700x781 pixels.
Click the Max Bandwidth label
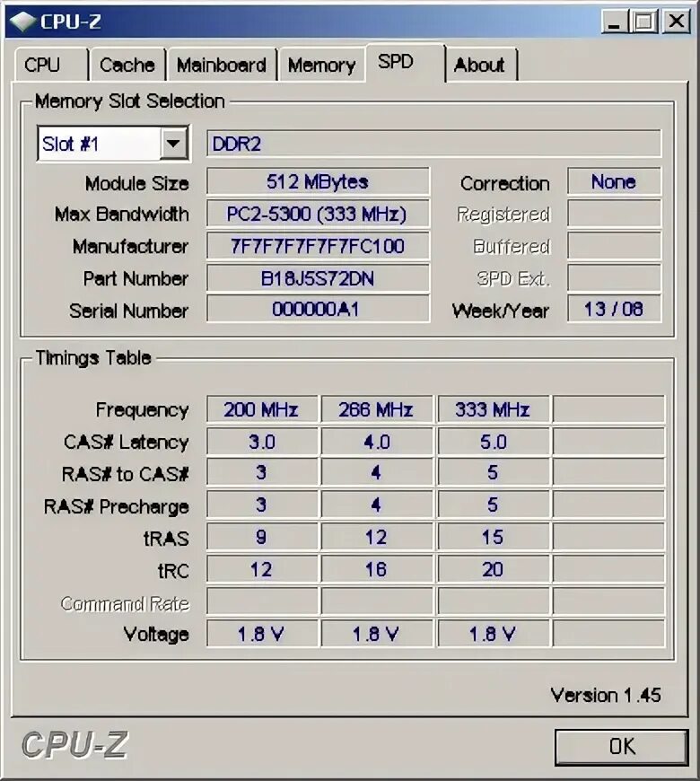122,215
